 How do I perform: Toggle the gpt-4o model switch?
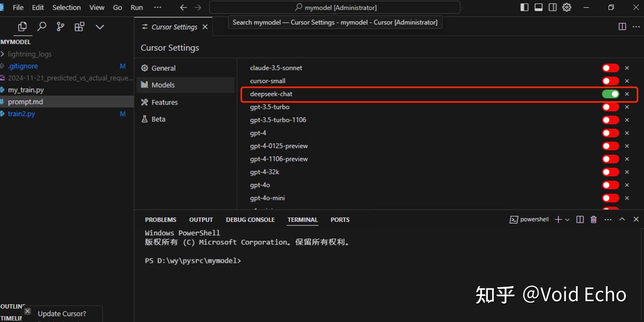pyautogui.click(x=610, y=185)
